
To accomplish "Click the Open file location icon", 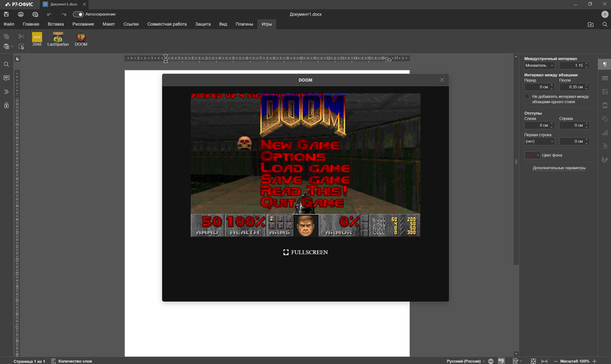I will click(590, 24).
